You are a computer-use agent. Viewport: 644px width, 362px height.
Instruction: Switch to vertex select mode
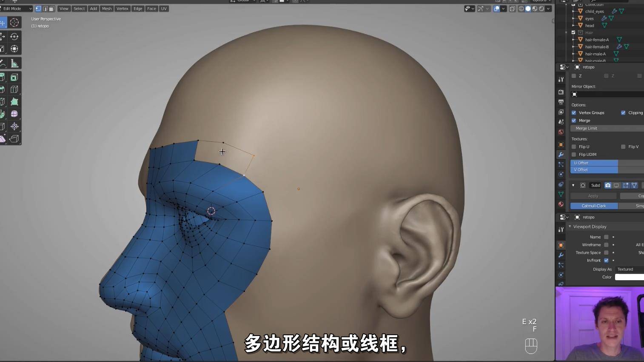(x=38, y=9)
